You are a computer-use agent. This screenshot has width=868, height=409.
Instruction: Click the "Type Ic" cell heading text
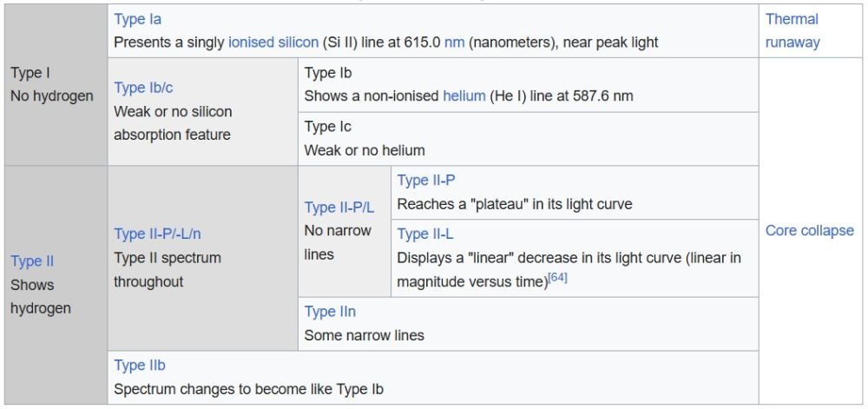327,127
